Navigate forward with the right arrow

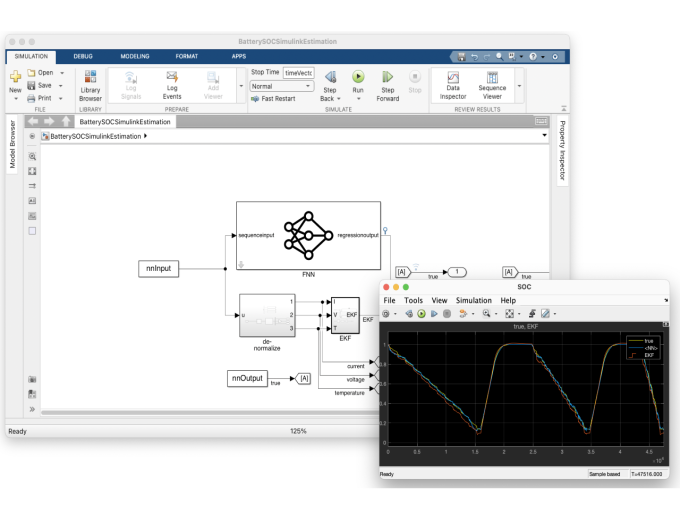pyautogui.click(x=49, y=121)
